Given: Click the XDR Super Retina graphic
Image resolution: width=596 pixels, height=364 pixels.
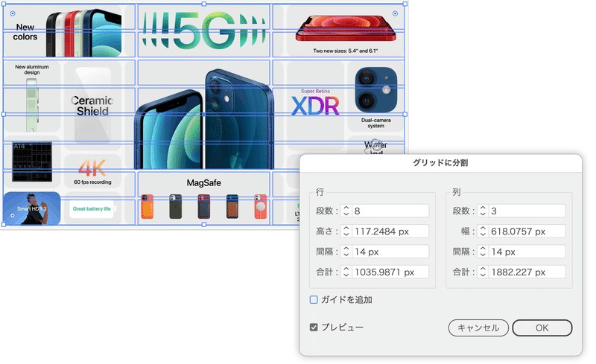Looking at the screenshot, I should coord(315,103).
